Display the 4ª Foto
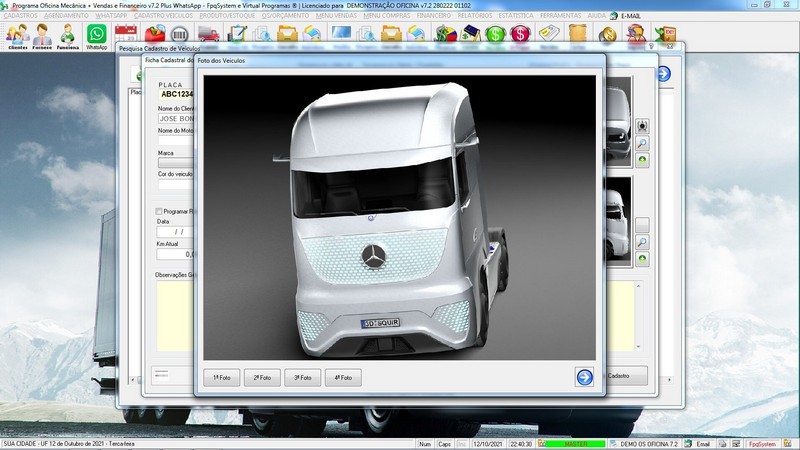 pyautogui.click(x=343, y=378)
